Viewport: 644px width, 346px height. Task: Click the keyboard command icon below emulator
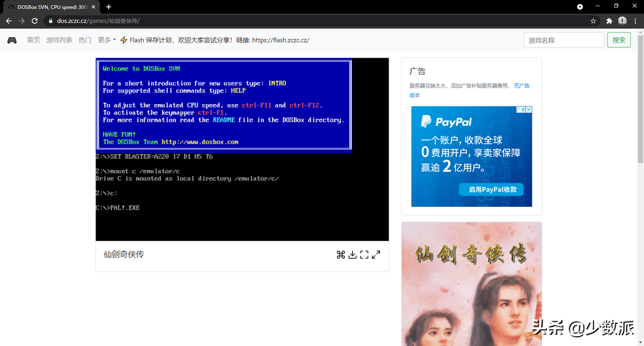(340, 255)
